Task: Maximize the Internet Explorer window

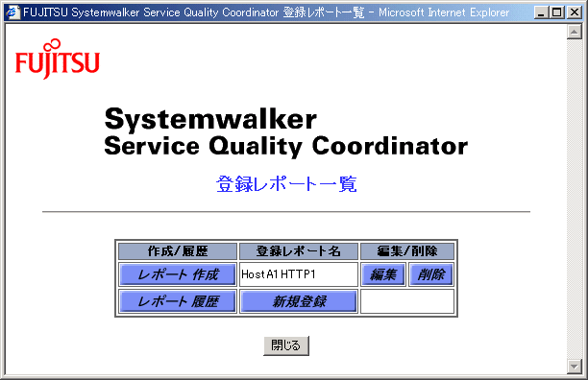Action: click(x=557, y=12)
